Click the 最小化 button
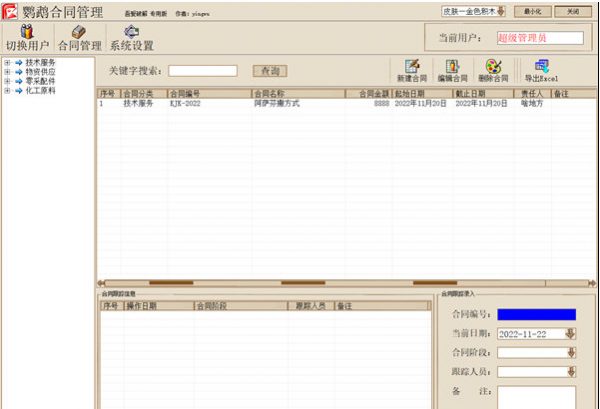600x409 pixels. [x=533, y=11]
